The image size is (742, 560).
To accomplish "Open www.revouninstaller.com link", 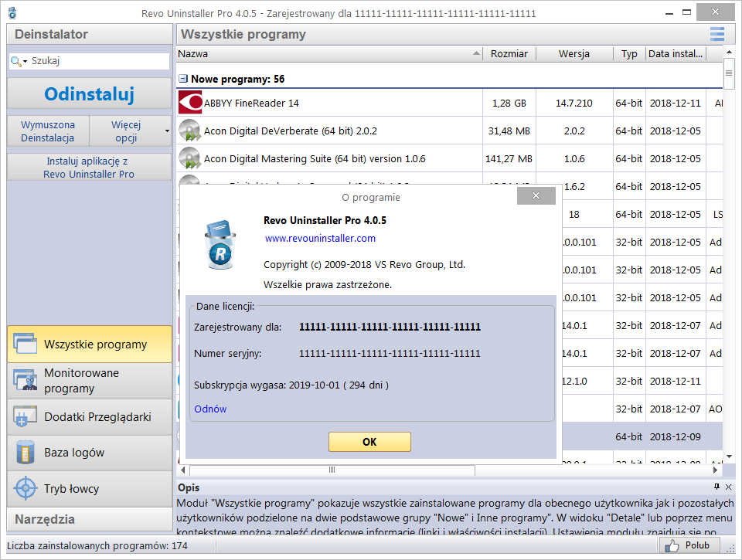I will pyautogui.click(x=320, y=239).
